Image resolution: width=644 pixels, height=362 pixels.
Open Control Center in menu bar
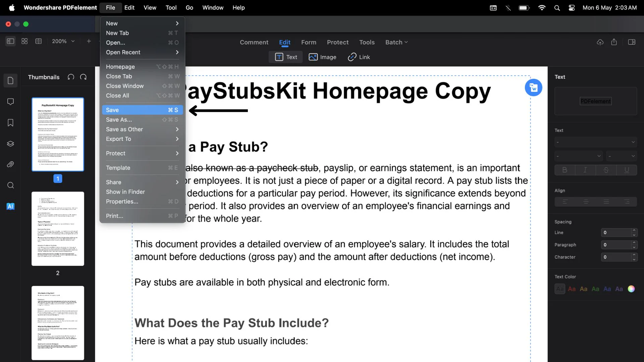572,8
